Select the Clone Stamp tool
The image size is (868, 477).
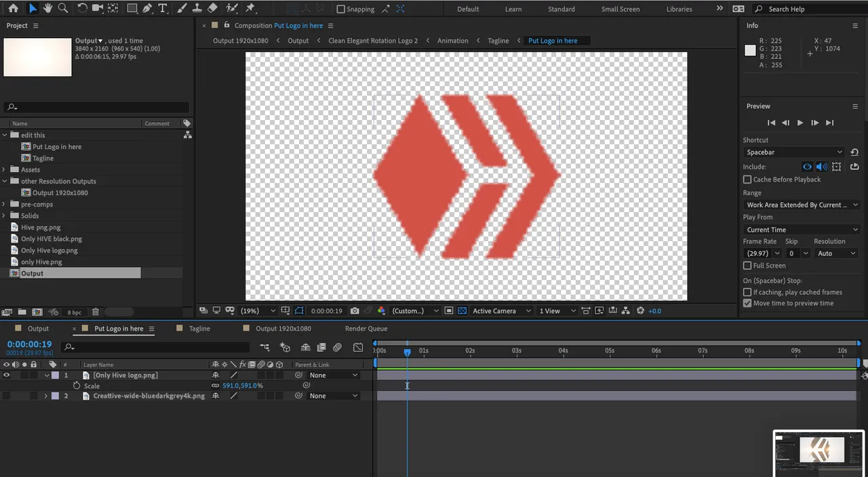[x=197, y=8]
